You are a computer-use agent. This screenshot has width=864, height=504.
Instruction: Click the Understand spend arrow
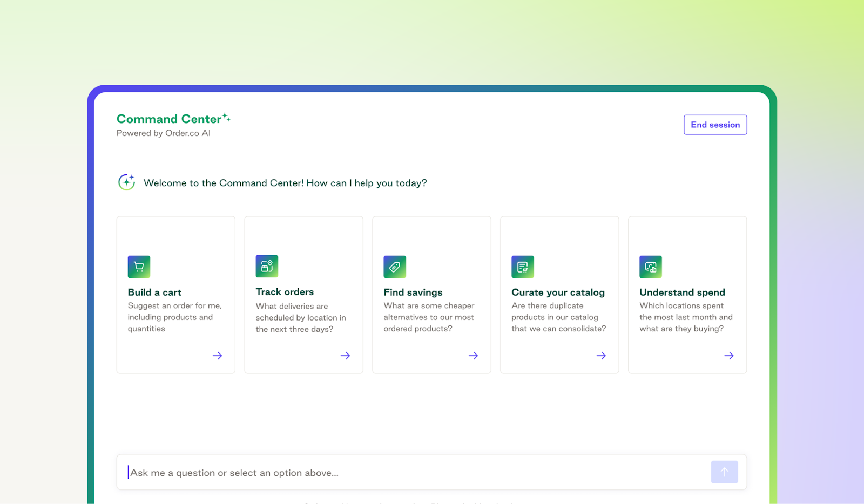[x=729, y=356]
